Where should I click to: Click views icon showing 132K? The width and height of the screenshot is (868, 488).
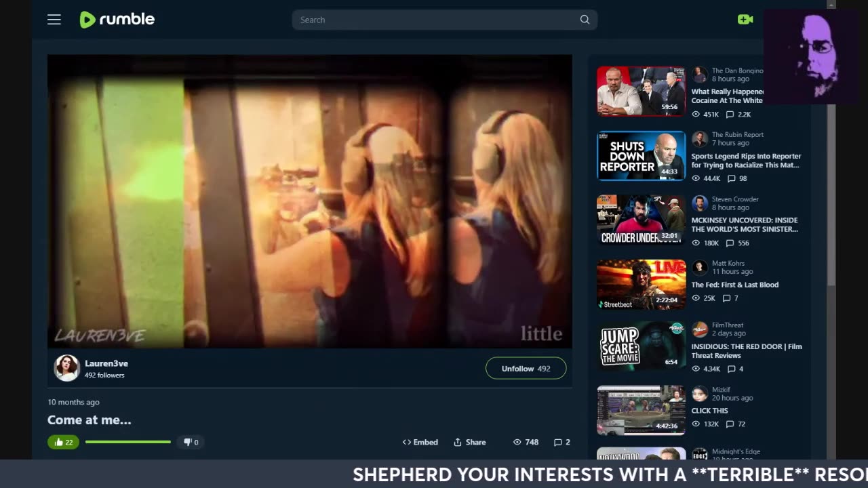pyautogui.click(x=696, y=424)
